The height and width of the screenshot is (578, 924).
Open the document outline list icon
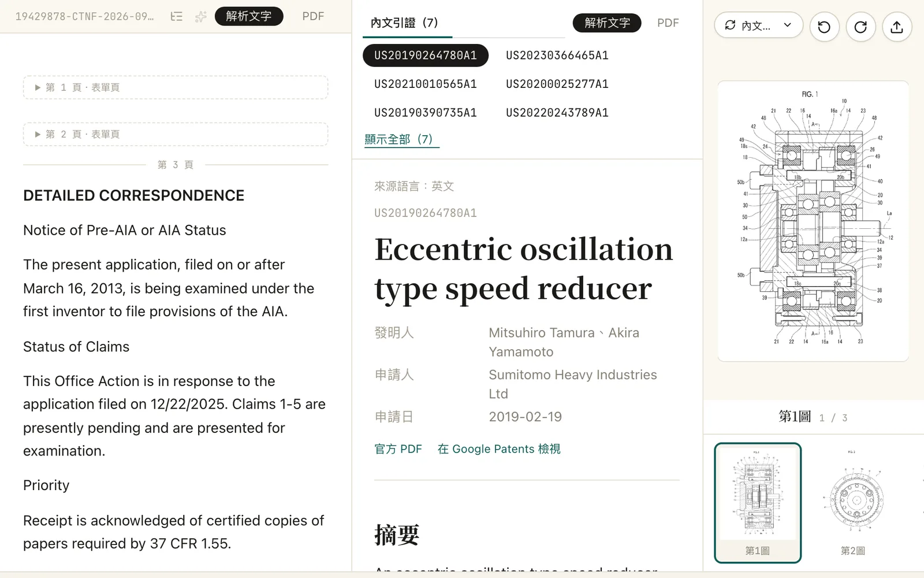pyautogui.click(x=177, y=17)
